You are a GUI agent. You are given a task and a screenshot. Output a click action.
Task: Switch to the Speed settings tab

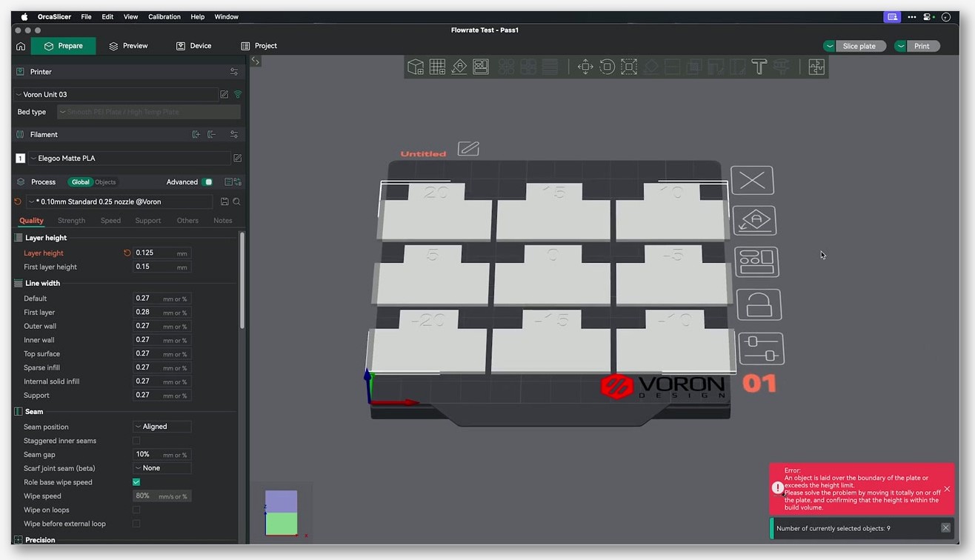(x=110, y=221)
